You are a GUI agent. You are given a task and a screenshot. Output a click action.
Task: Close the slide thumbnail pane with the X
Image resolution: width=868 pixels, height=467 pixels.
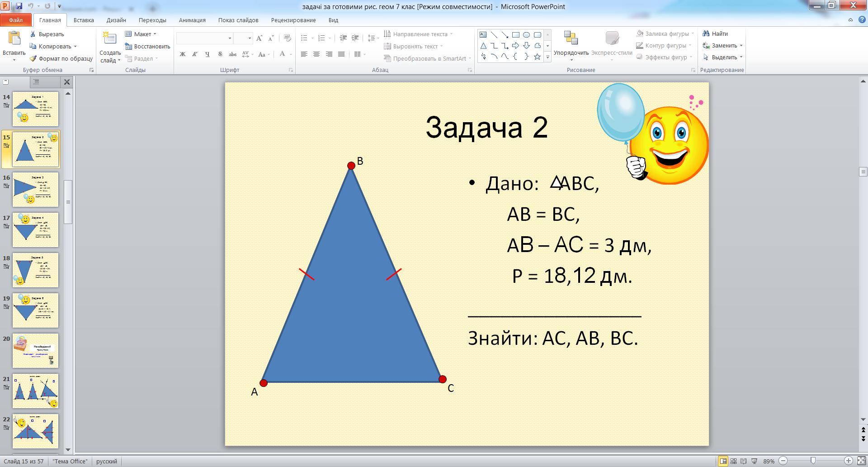[67, 82]
